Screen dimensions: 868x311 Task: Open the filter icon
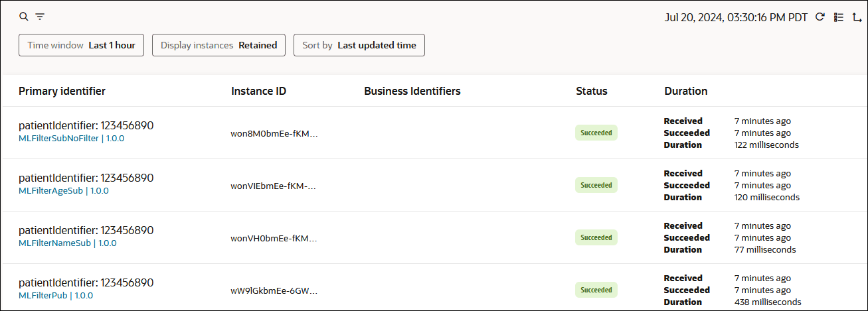(x=40, y=17)
